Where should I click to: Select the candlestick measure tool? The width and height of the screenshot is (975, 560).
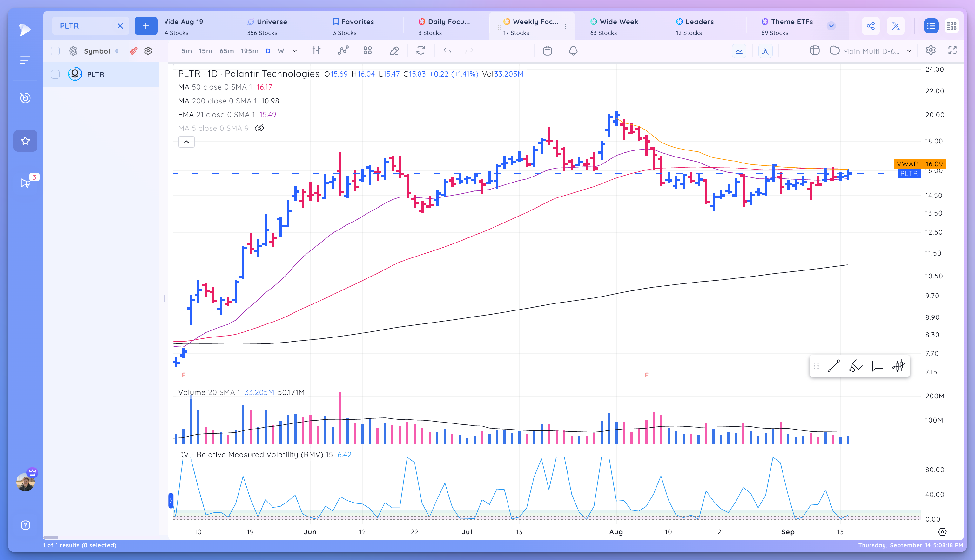899,366
